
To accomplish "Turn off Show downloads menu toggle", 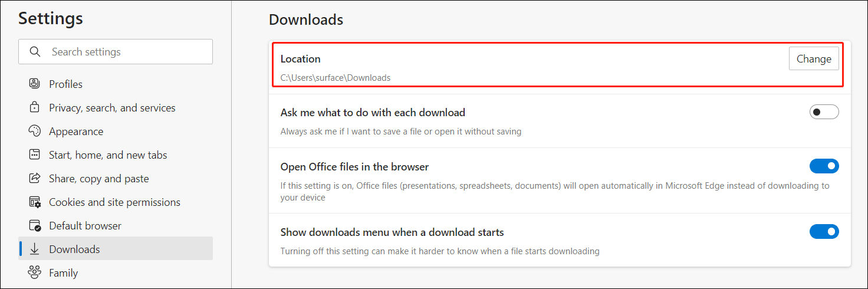I will 824,232.
